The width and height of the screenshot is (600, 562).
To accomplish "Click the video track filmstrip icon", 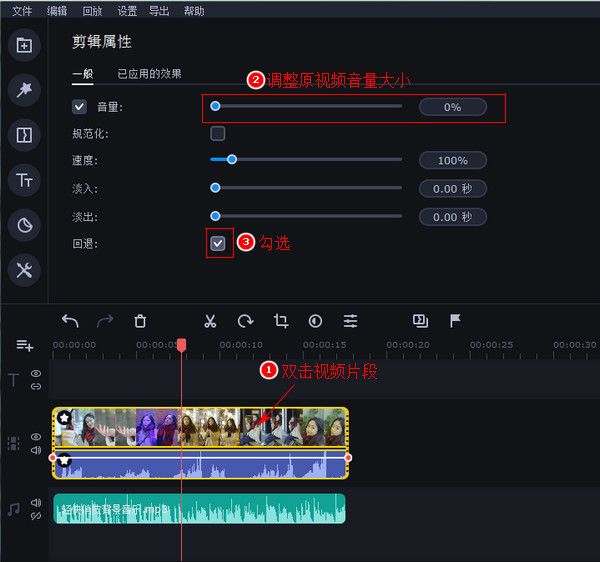I will click(13, 443).
